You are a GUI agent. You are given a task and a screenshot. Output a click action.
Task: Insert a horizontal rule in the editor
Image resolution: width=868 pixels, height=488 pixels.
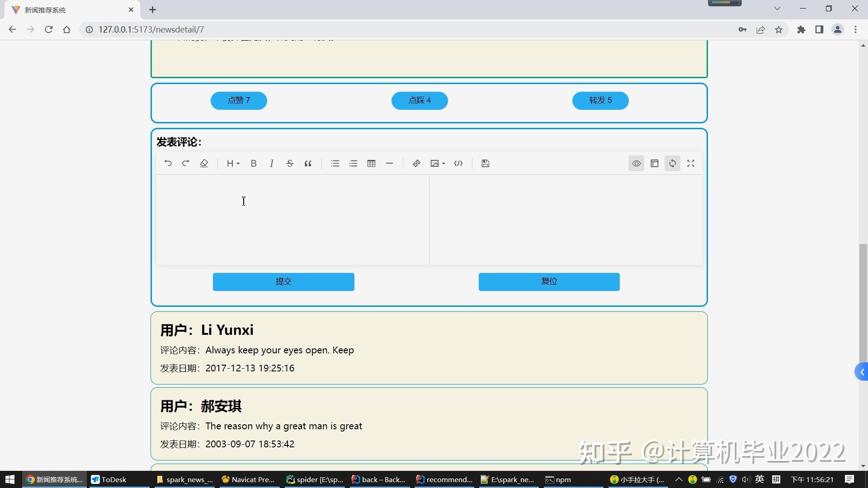389,163
